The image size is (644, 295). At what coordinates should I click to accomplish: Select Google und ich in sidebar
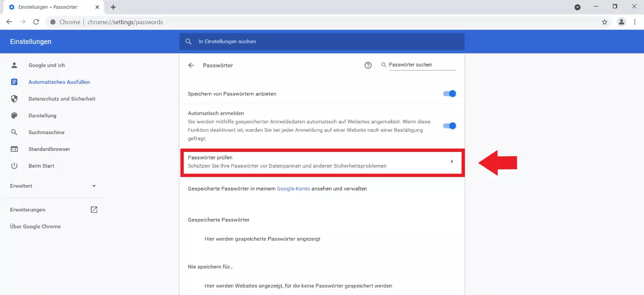pyautogui.click(x=46, y=66)
